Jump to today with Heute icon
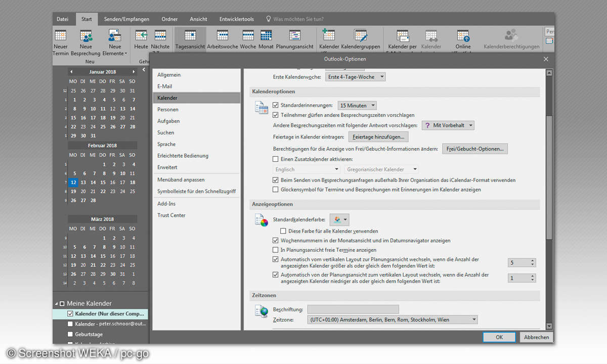This screenshot has height=364, width=607. click(141, 36)
